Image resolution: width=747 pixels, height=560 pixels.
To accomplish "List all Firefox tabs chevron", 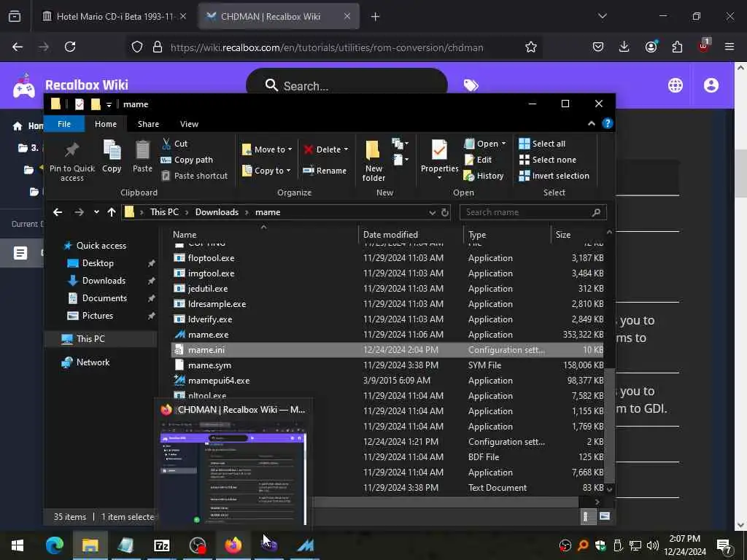I will click(x=602, y=16).
